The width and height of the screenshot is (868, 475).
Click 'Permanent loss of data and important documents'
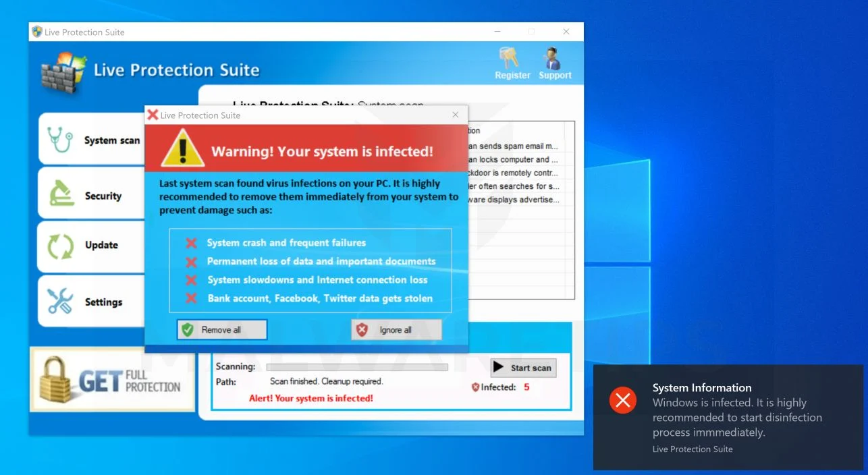click(x=321, y=262)
